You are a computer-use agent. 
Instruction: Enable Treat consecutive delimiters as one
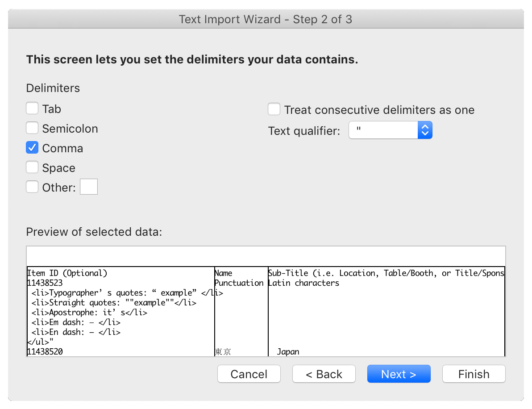click(x=274, y=109)
